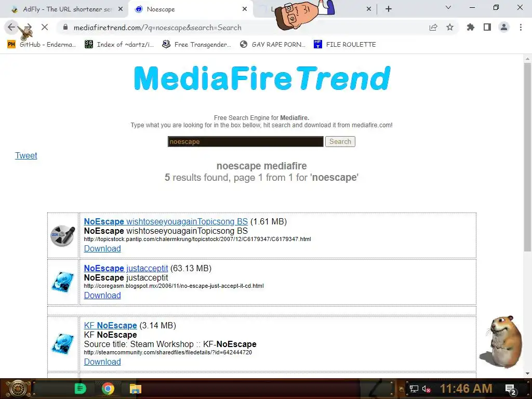Select the Noescape tab
532x399 pixels.
pyautogui.click(x=191, y=9)
